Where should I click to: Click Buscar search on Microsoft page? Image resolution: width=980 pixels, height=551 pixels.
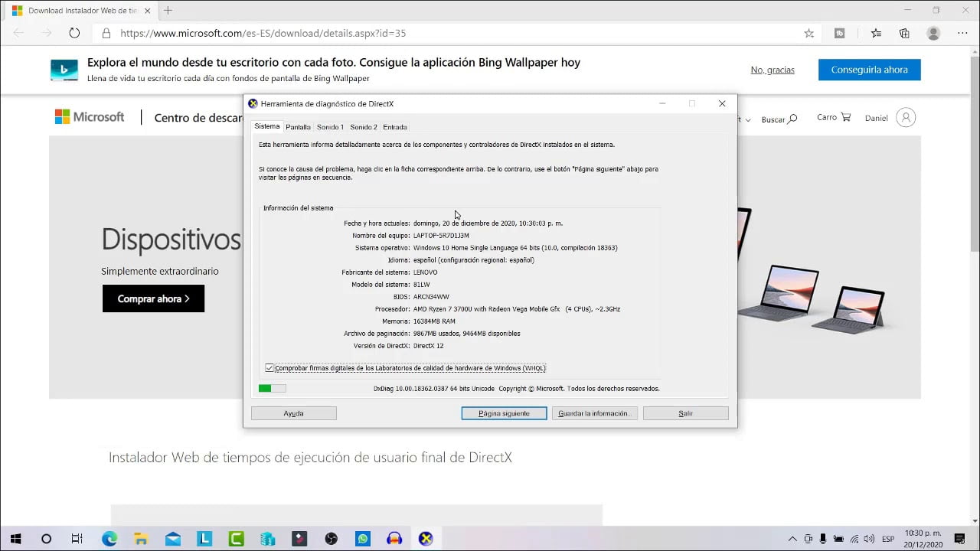point(779,119)
